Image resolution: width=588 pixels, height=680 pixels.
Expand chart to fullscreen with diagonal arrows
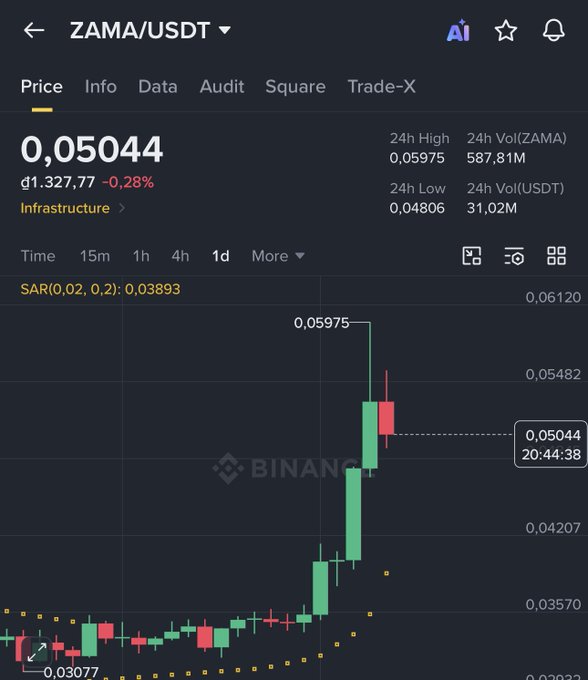[x=37, y=652]
